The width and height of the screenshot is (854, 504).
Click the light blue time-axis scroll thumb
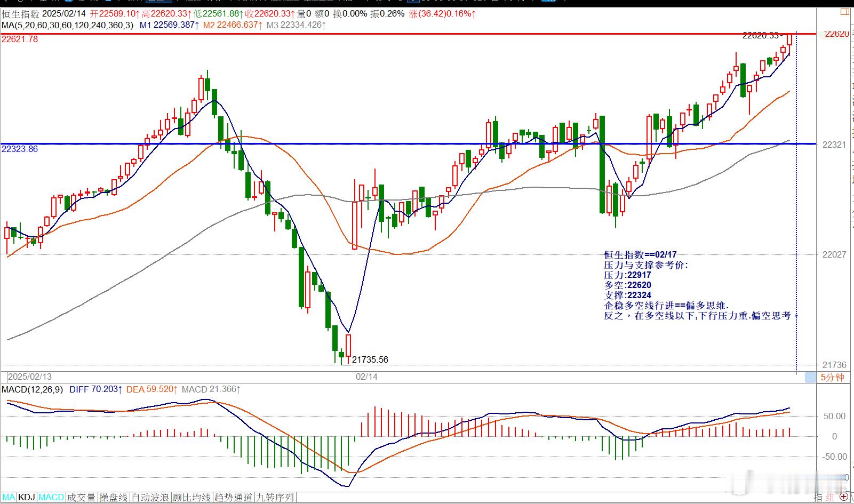click(810, 378)
